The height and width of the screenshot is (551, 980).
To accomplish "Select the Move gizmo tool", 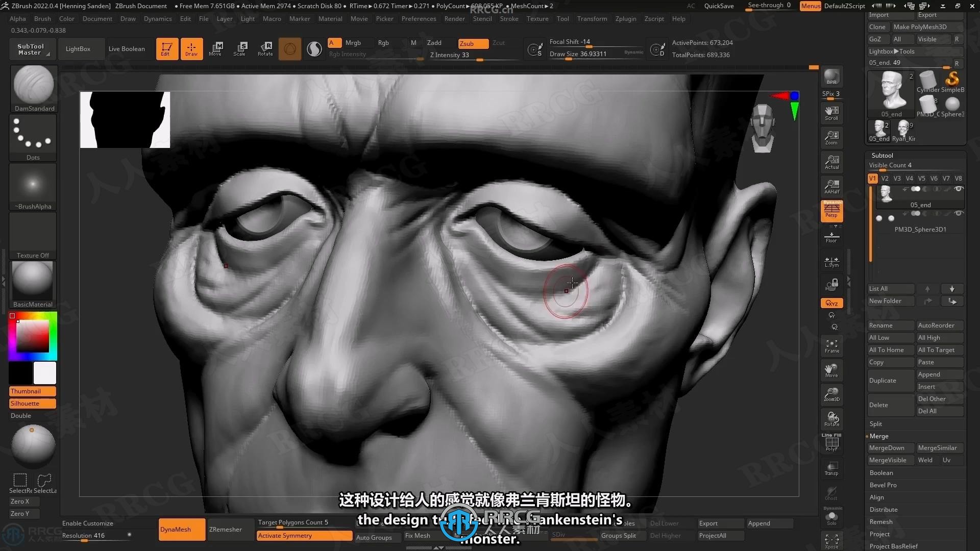I will point(216,49).
